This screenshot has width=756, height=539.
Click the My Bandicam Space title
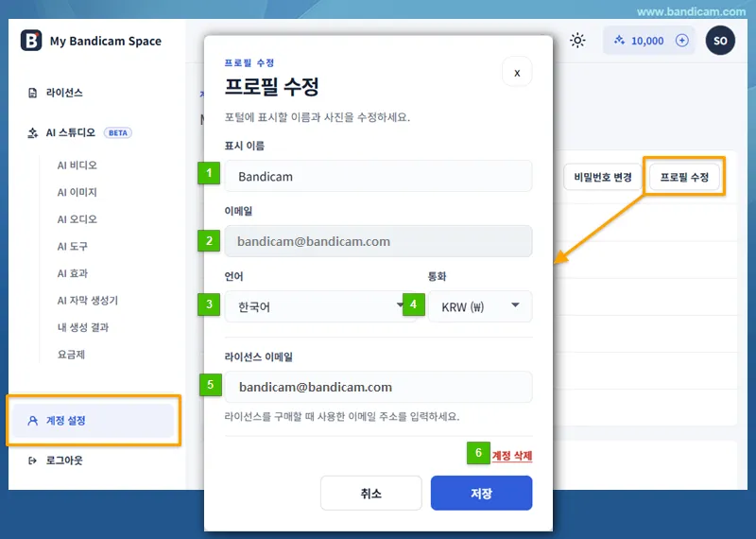[x=106, y=41]
